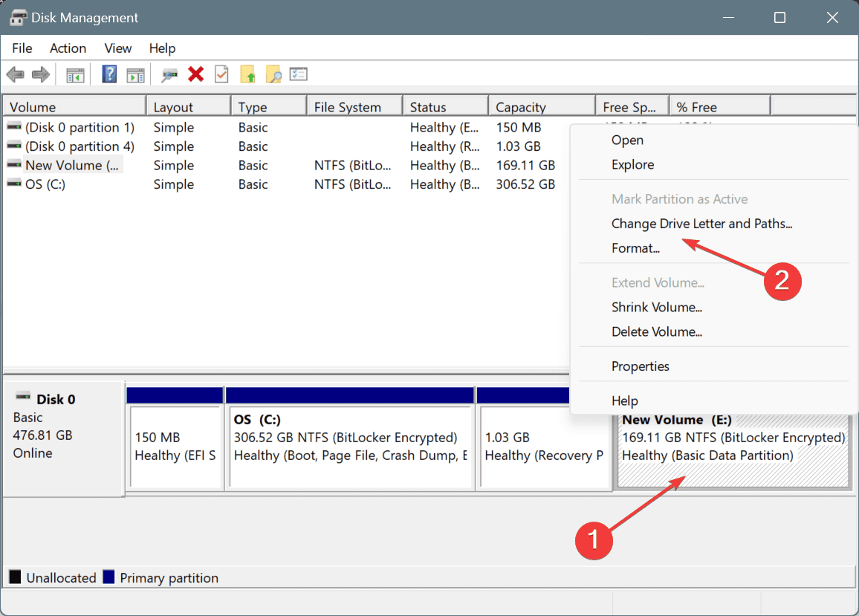The image size is (859, 616).
Task: Toggle the Show/Hide Console Tree icon
Action: (75, 74)
